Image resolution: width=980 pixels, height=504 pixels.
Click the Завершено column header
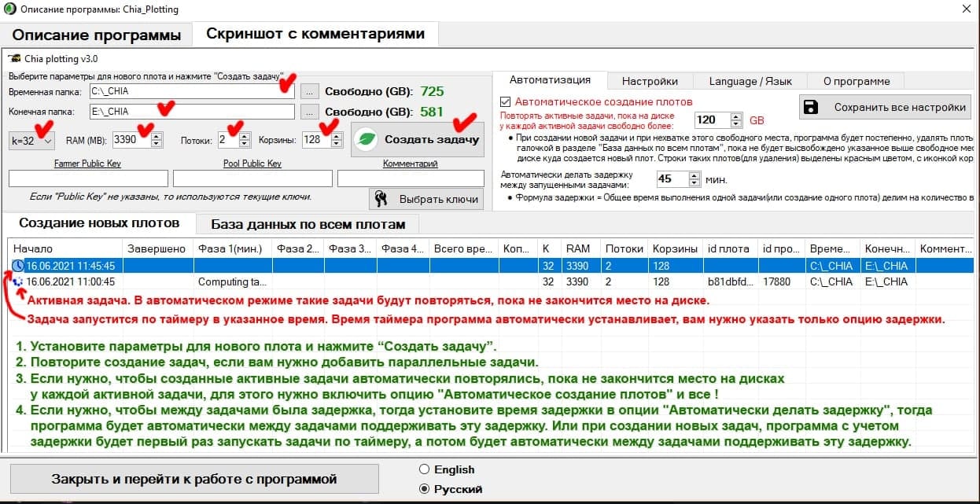point(158,248)
